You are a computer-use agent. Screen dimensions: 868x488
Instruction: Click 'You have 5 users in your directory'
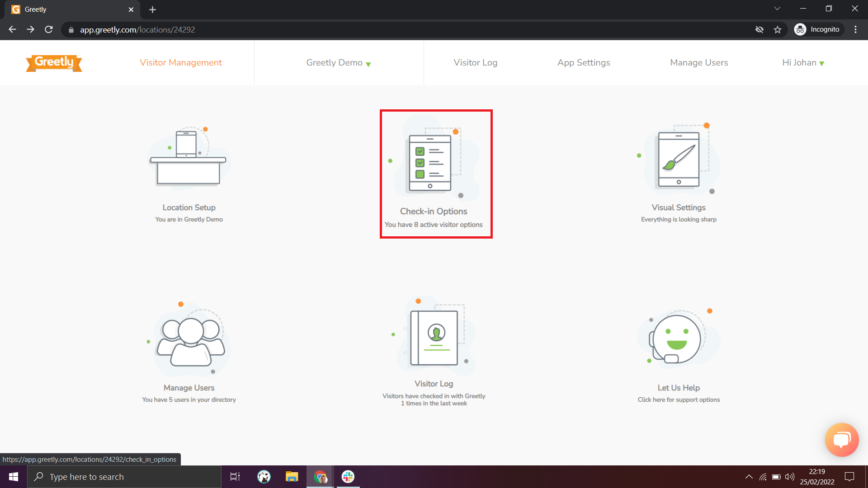189,399
